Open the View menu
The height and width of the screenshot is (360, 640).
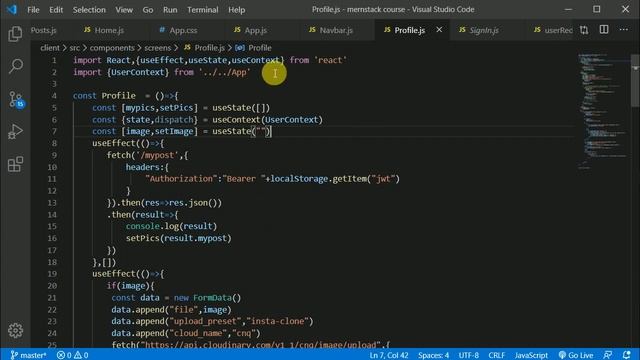[x=124, y=9]
